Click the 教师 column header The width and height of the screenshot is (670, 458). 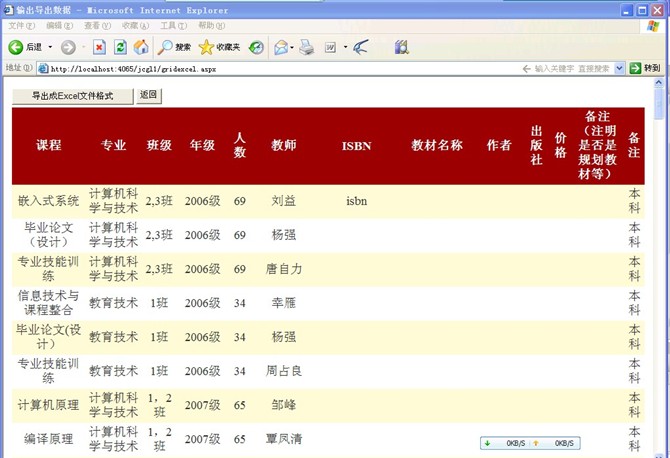(284, 145)
